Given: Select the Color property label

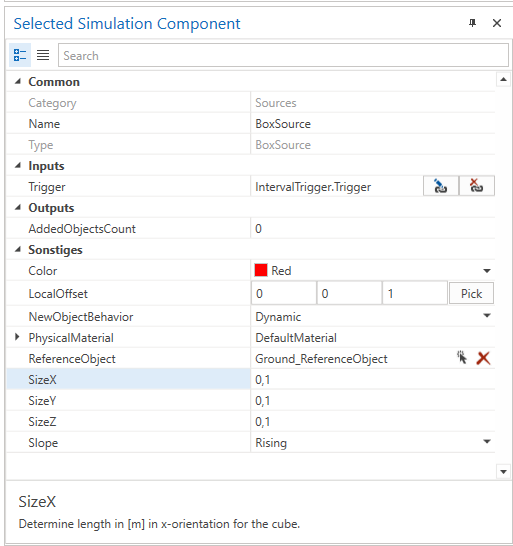Looking at the screenshot, I should 42,271.
